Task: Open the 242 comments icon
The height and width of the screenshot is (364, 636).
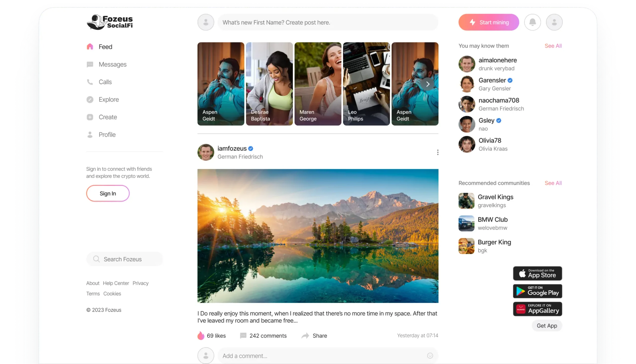Action: (x=243, y=335)
